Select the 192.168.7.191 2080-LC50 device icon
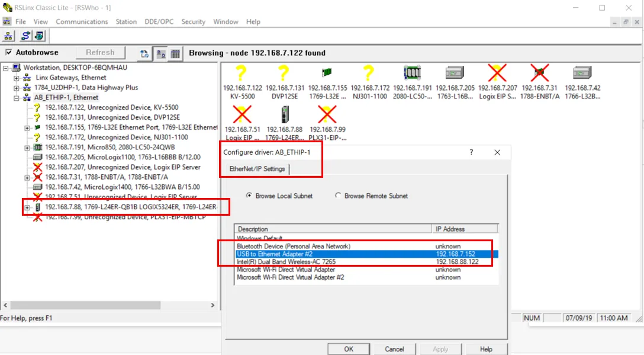 pyautogui.click(x=412, y=73)
